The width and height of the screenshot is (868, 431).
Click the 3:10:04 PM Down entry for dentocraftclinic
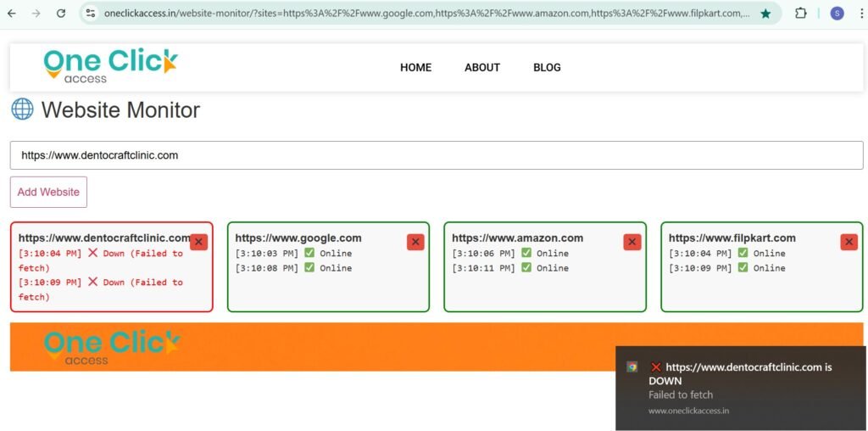(100, 260)
